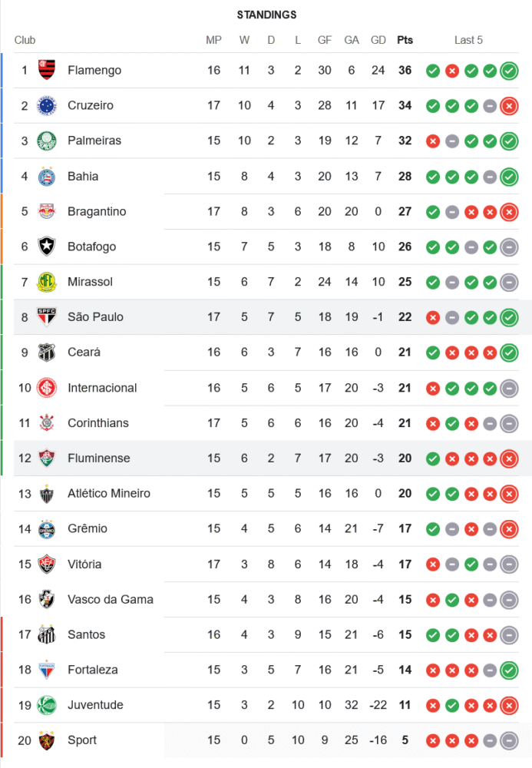
Task: Select the Internacional team name
Action: [102, 388]
